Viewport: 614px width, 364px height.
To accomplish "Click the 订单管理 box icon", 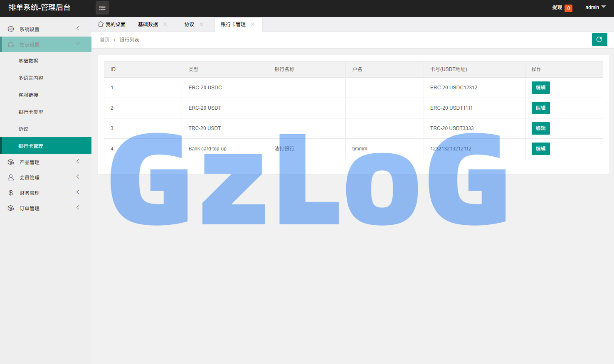I will 11,208.
